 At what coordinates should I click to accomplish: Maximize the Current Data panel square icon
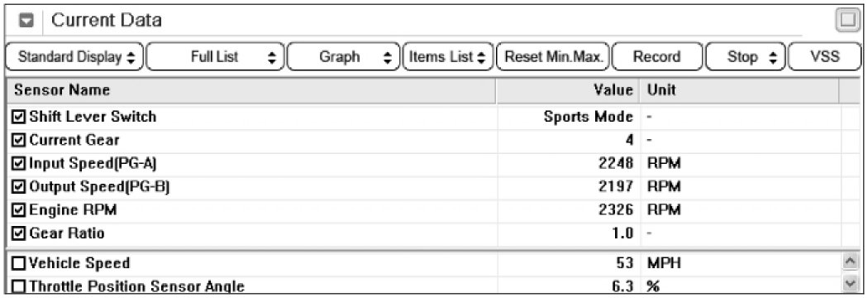click(847, 21)
